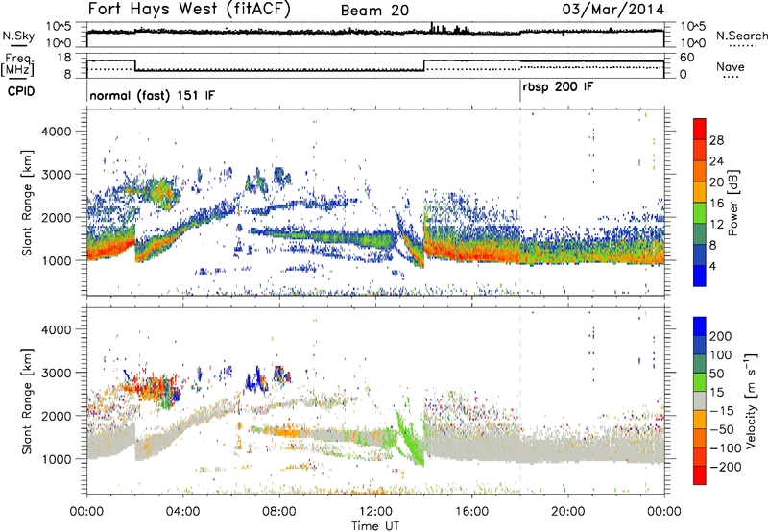Viewport: 768px width, 532px height.
Task: Click the '20:00' time axis label
Action: pos(567,512)
